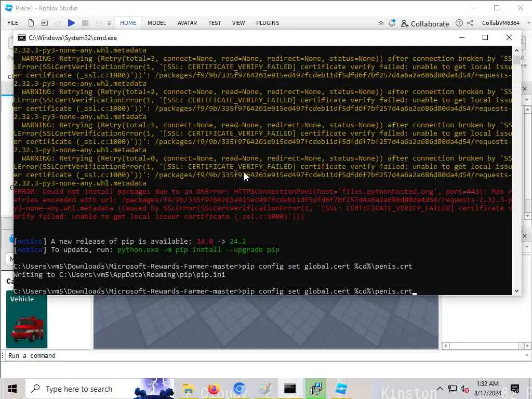Switch to the MODEL ribbon tab
Screen dimensions: 532x399
point(157,23)
